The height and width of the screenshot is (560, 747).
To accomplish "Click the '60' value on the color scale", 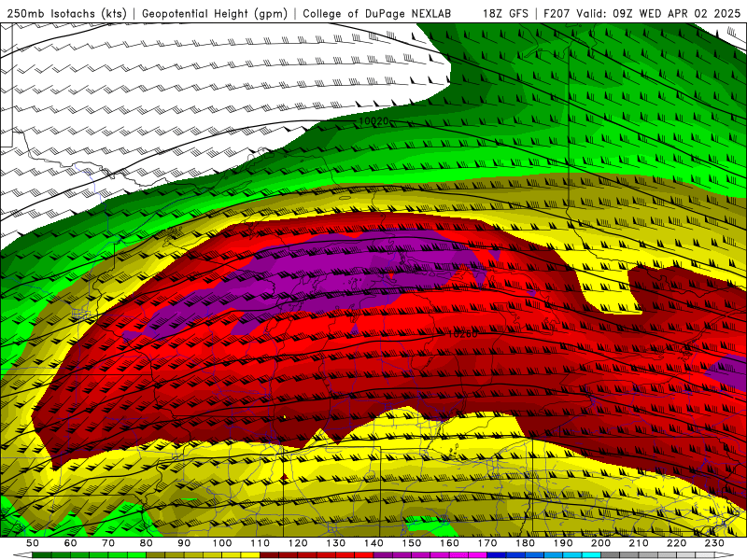I will coord(71,543).
